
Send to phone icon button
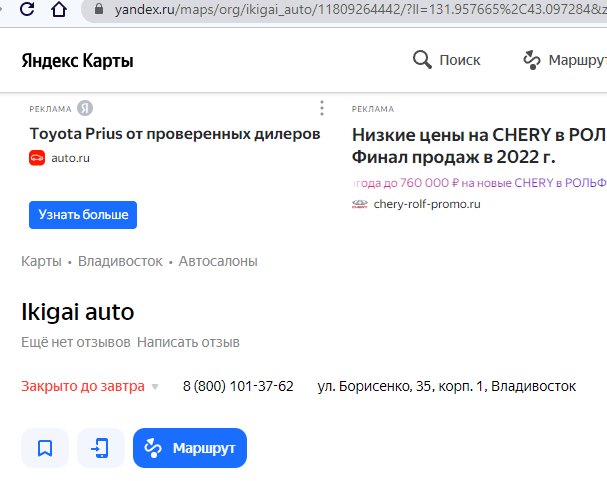(x=101, y=448)
